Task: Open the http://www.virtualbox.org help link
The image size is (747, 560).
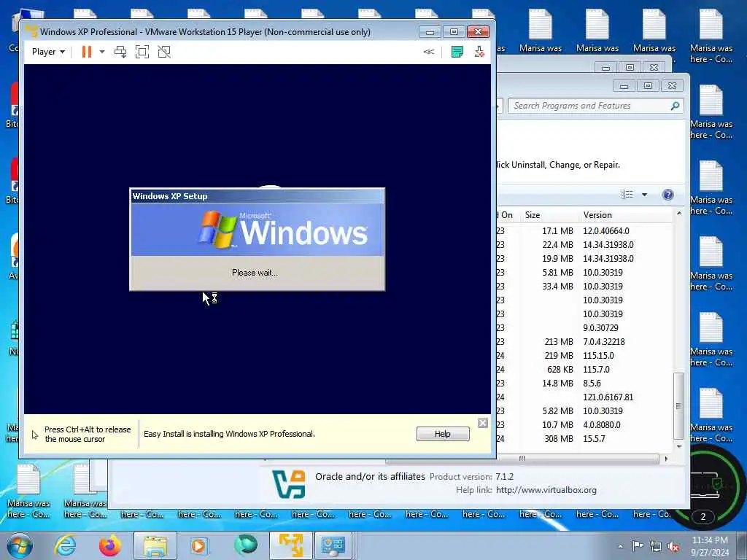Action: point(546,490)
